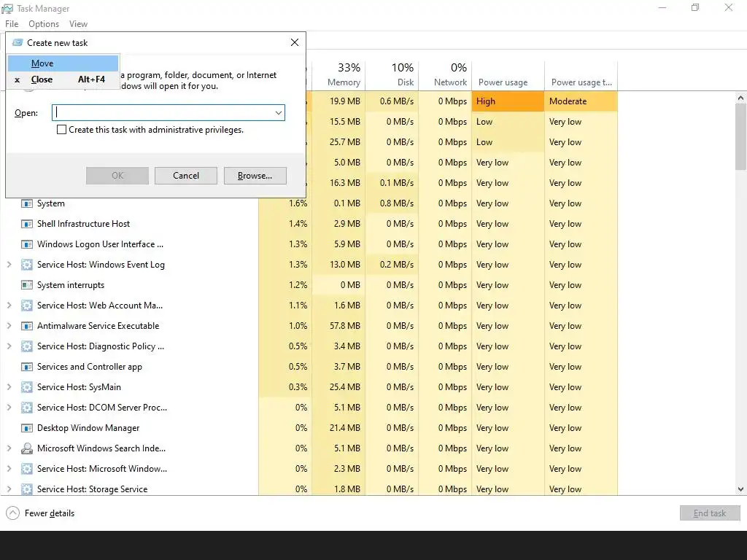Open the Options menu

click(44, 24)
